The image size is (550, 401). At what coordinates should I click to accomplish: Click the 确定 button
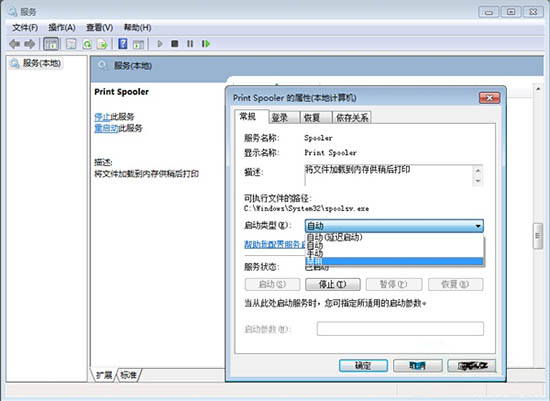pos(363,366)
